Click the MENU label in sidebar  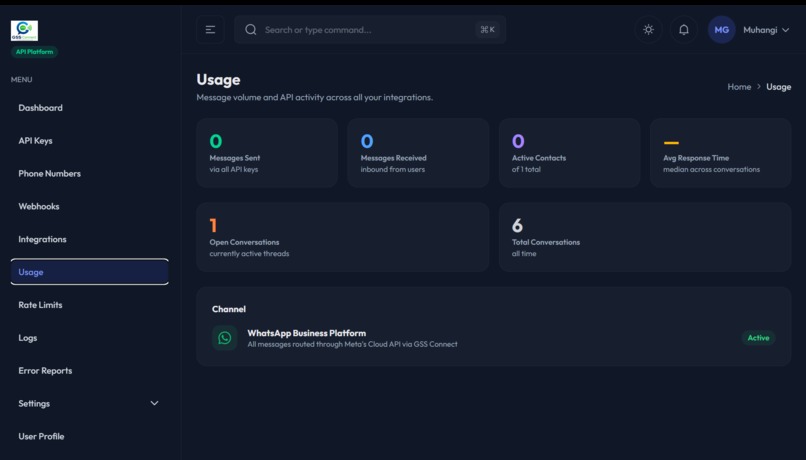pyautogui.click(x=22, y=80)
